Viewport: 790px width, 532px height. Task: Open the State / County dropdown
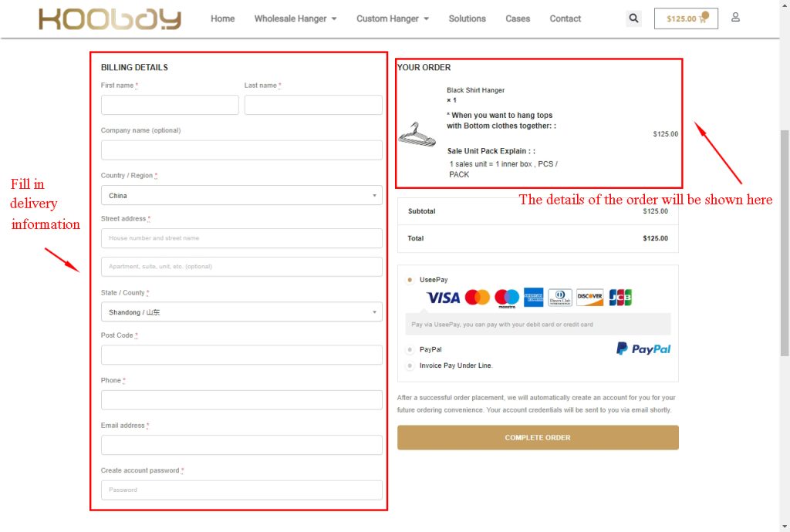point(241,312)
